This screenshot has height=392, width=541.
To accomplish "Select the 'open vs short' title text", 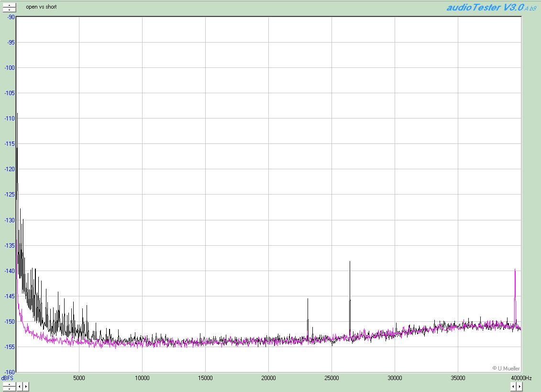I will [41, 7].
